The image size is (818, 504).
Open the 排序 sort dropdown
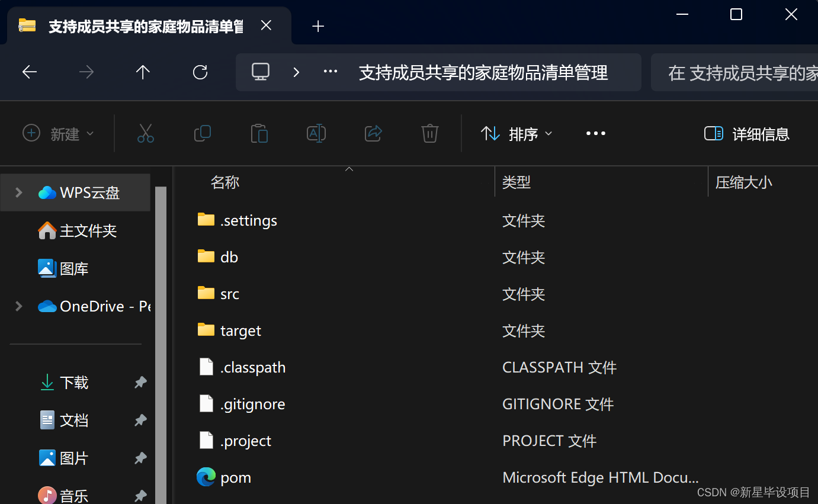[517, 134]
